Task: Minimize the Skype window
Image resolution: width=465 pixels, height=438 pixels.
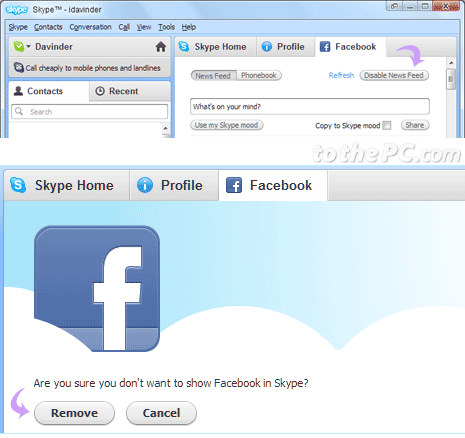Action: [x=410, y=6]
